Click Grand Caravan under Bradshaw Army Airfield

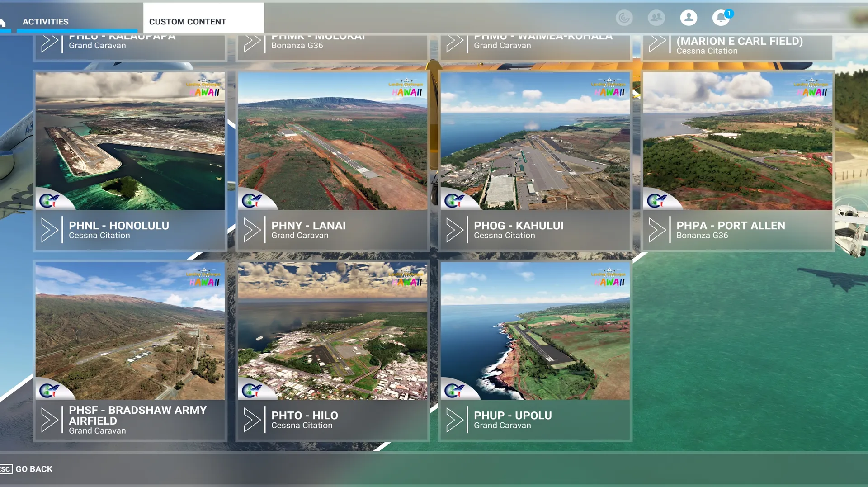click(97, 431)
